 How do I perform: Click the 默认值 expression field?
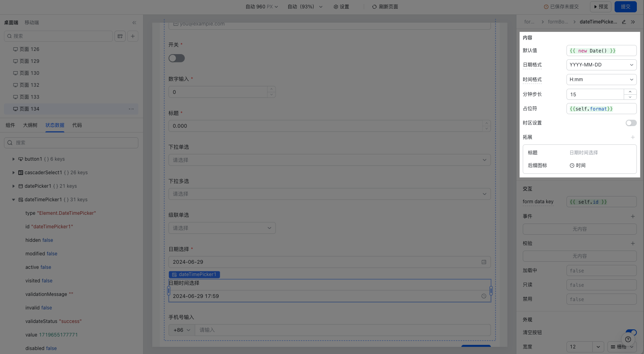(x=601, y=51)
